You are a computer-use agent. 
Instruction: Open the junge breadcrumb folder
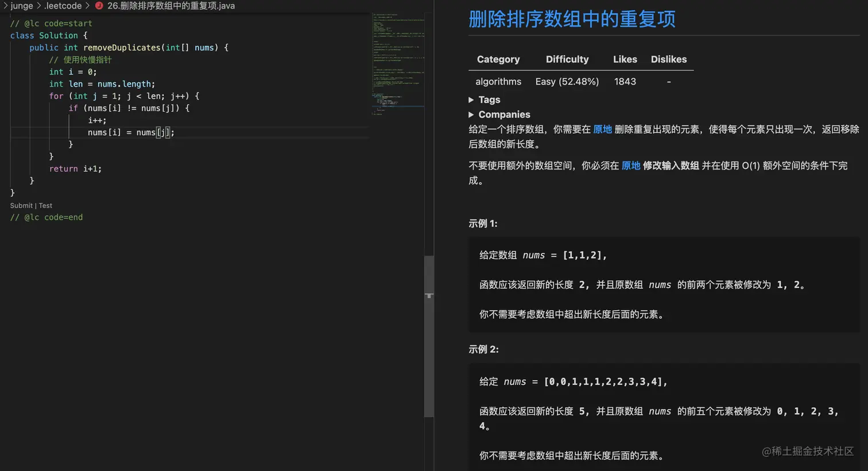coord(22,6)
